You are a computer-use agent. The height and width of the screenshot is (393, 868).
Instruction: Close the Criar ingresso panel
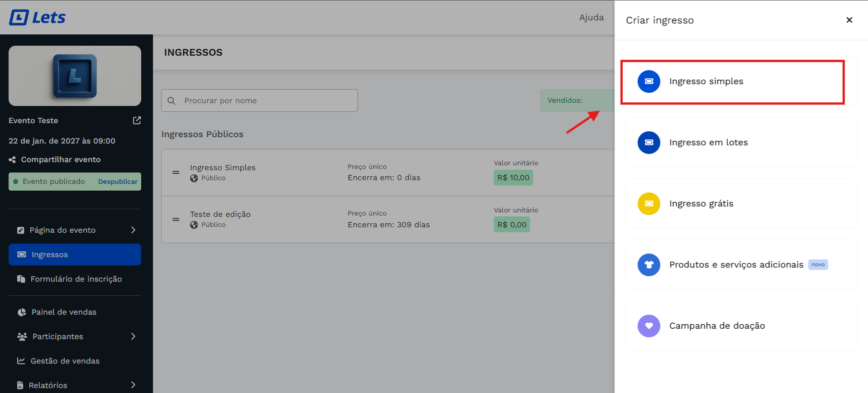849,20
